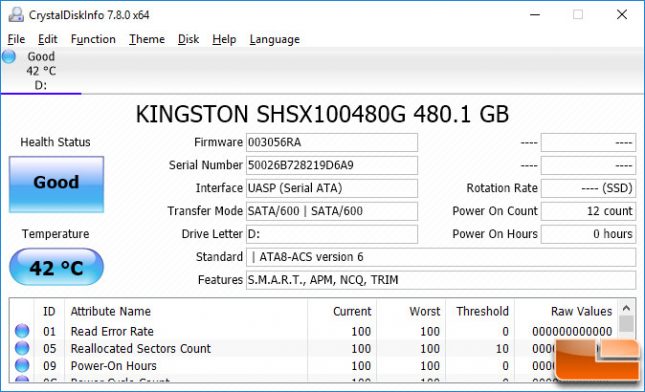Click the status orb for Reallocated Sectors Count
The height and width of the screenshot is (392, 645).
click(x=22, y=348)
